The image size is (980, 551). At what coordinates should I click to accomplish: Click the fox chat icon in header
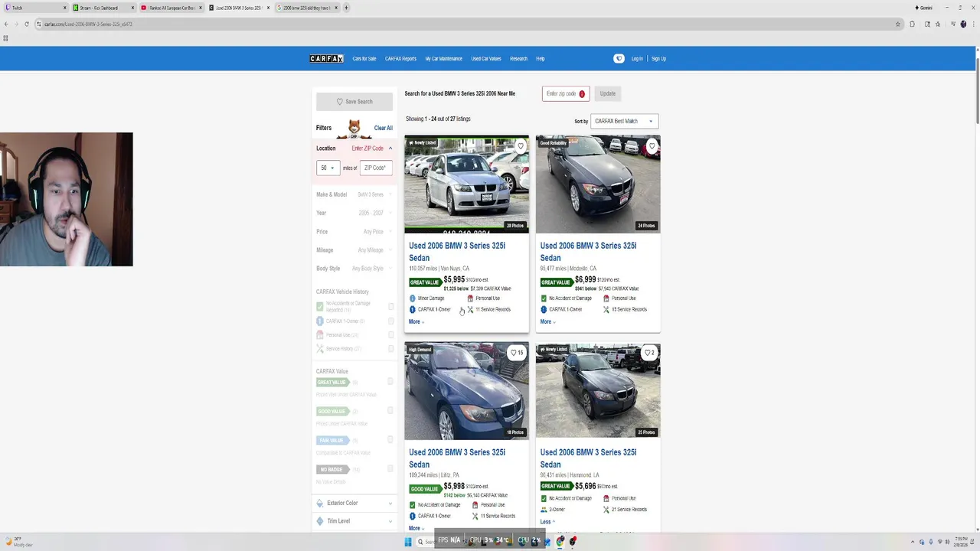click(619, 59)
